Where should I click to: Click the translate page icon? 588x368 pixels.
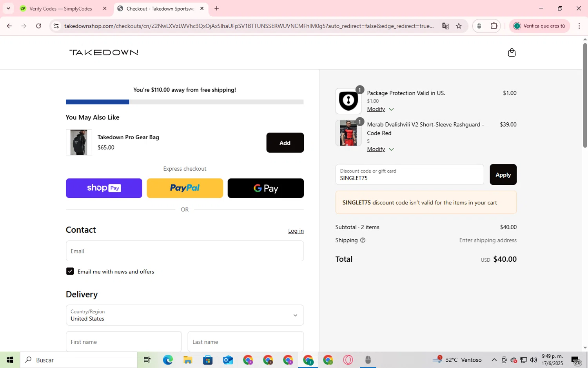[x=446, y=26]
